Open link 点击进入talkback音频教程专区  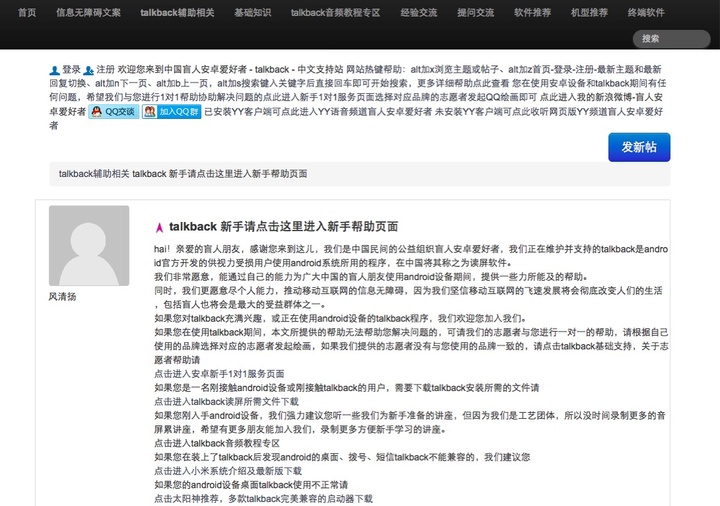coord(217,443)
